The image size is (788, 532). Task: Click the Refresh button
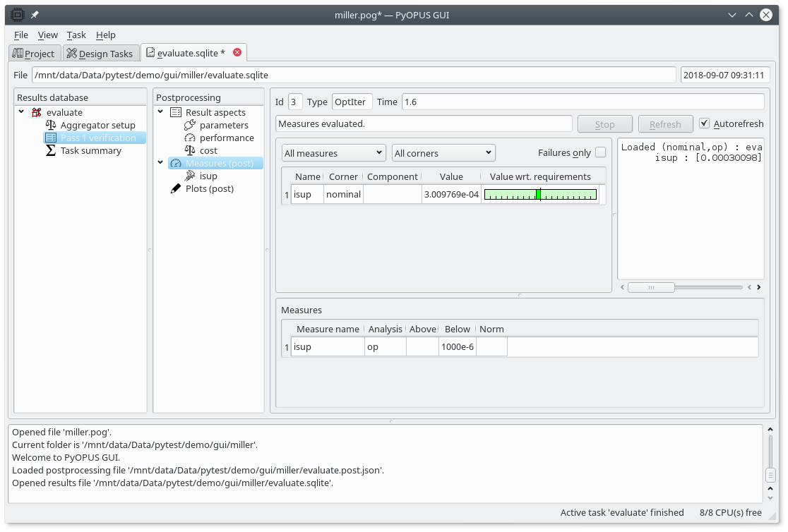coord(664,124)
